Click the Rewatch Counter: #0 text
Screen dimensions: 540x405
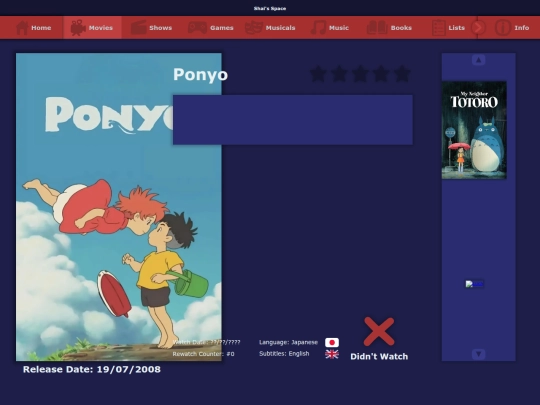(x=204, y=354)
